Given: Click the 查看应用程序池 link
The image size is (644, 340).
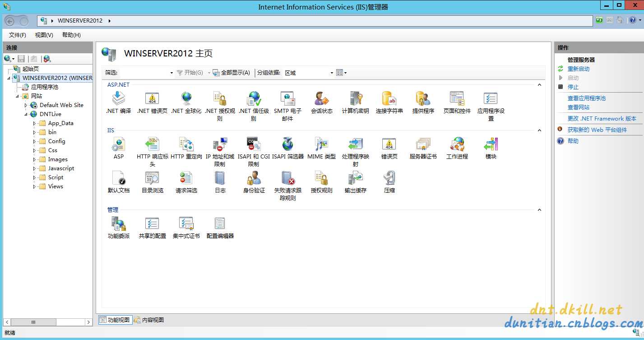Looking at the screenshot, I should click(586, 98).
